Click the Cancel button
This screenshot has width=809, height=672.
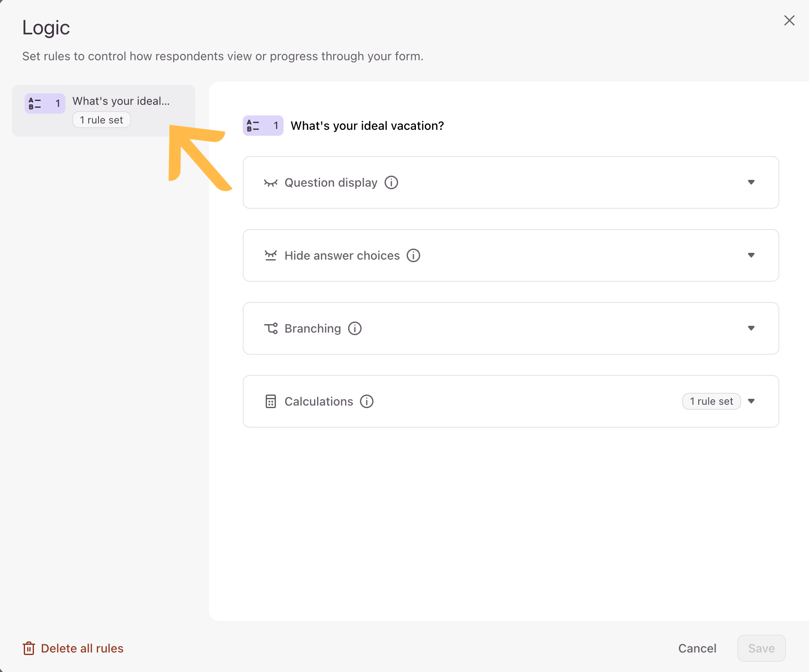pyautogui.click(x=697, y=648)
